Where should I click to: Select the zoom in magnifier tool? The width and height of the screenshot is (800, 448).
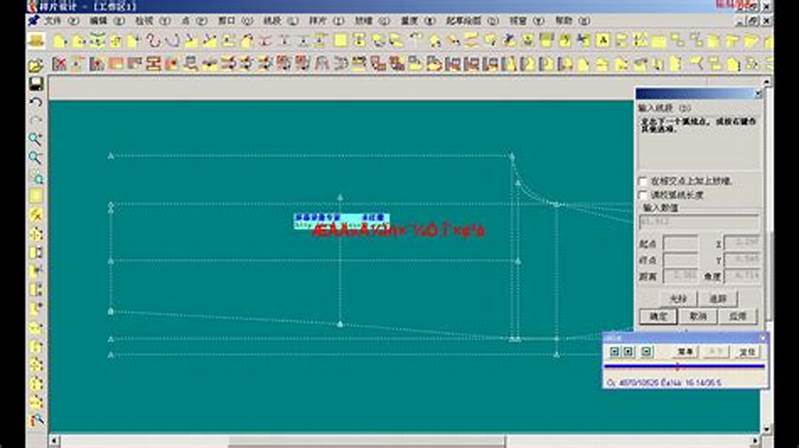[x=35, y=139]
